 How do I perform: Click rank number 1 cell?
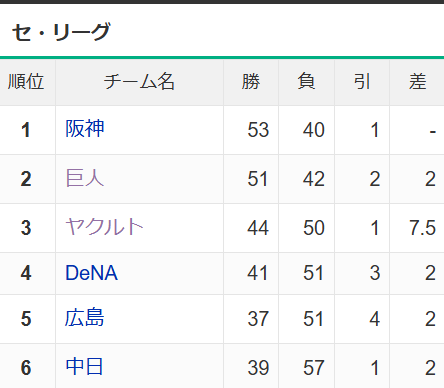tap(26, 130)
